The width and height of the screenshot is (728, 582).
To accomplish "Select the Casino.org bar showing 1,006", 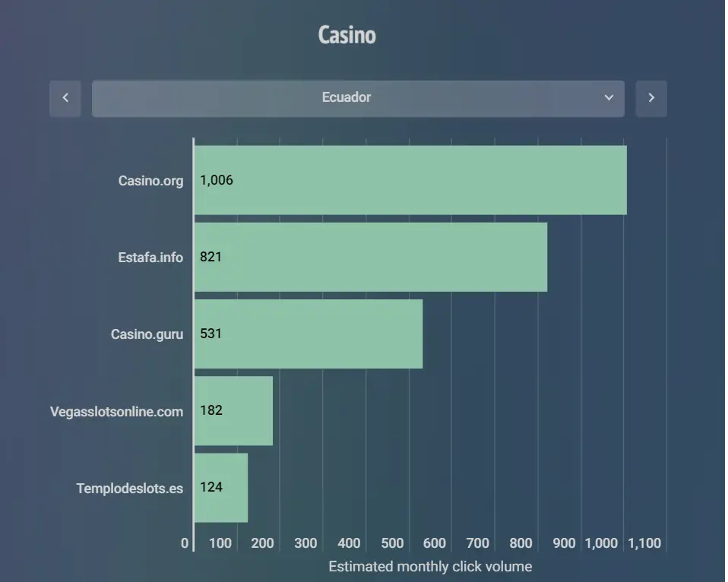I will pyautogui.click(x=410, y=180).
